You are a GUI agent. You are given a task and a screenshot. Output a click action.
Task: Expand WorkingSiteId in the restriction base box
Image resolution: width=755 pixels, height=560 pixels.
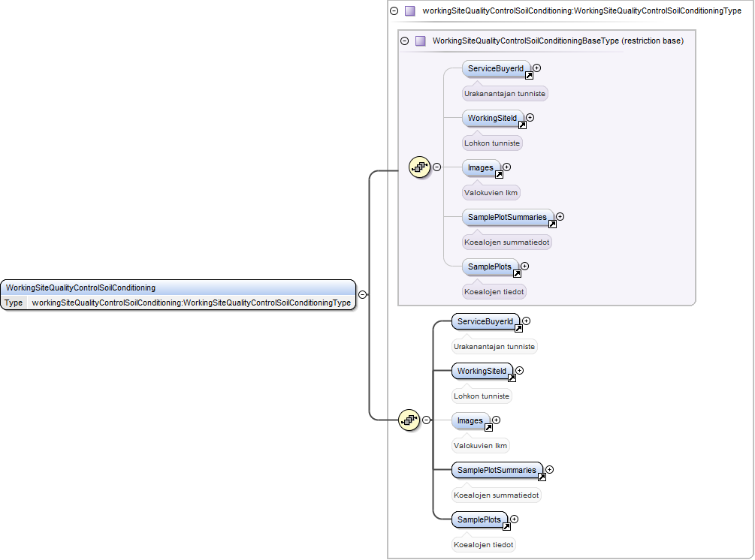click(530, 117)
